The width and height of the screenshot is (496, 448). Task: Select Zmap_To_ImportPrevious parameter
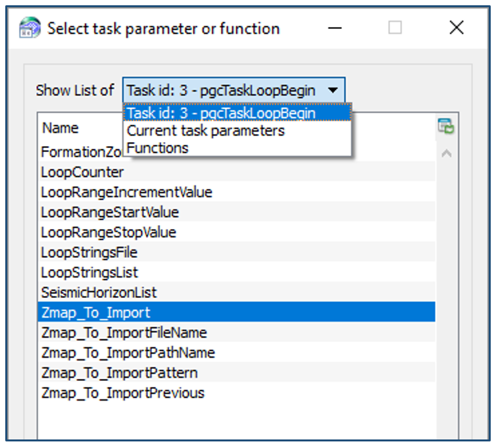point(122,393)
